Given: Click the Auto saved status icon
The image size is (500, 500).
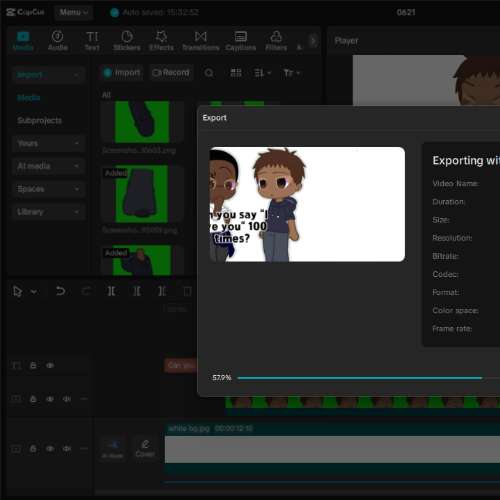Looking at the screenshot, I should point(114,13).
